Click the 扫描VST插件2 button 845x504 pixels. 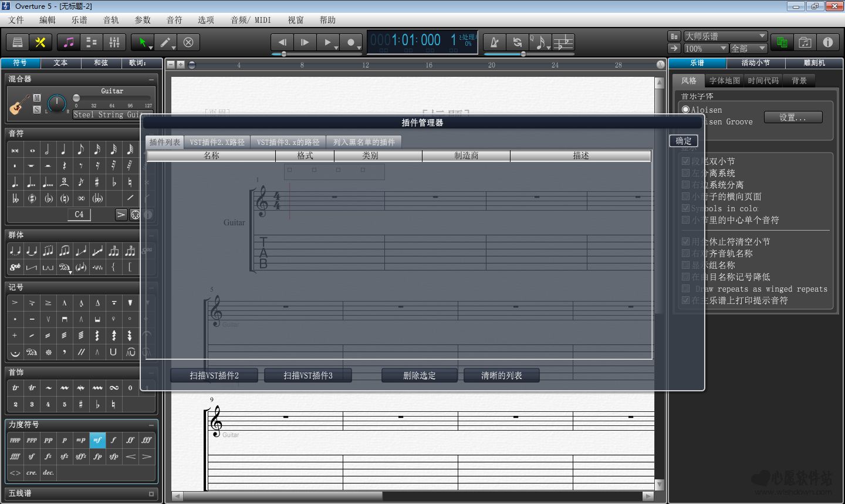(x=214, y=376)
